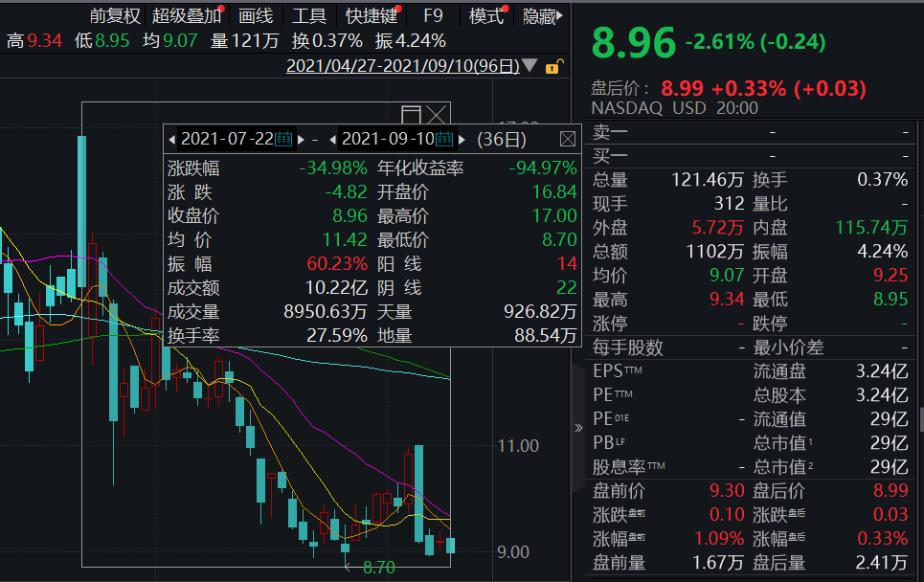Click the lock icon beside the date range
Screen dimensions: 924x582
[553, 67]
